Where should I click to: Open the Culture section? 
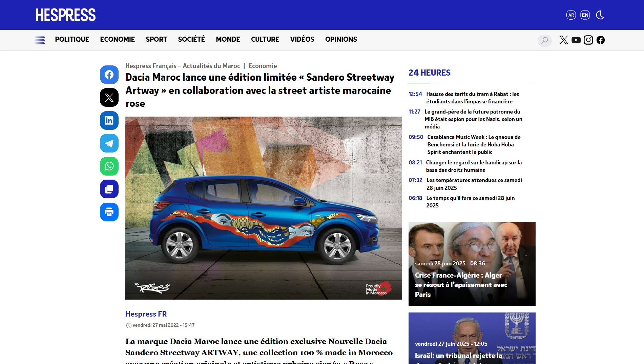click(x=265, y=39)
